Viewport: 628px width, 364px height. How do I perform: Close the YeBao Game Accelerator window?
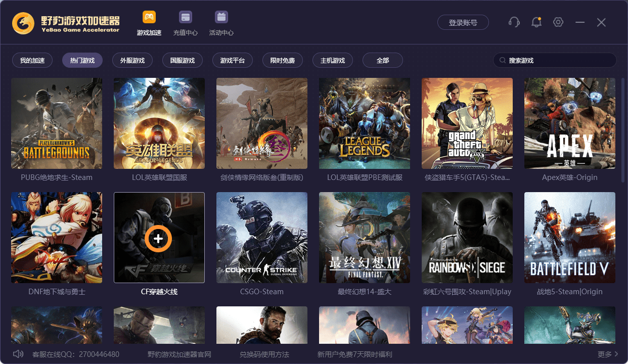601,22
